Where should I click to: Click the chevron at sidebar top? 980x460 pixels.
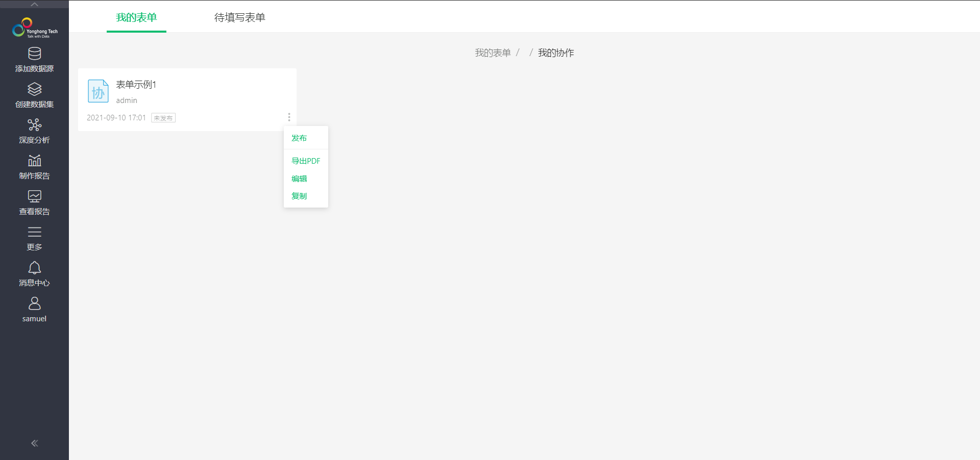(34, 4)
